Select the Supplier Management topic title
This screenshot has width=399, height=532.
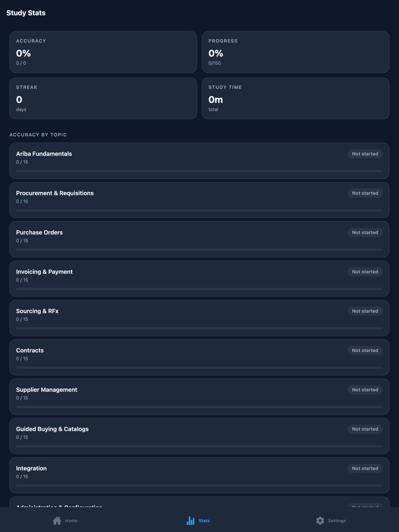47,390
